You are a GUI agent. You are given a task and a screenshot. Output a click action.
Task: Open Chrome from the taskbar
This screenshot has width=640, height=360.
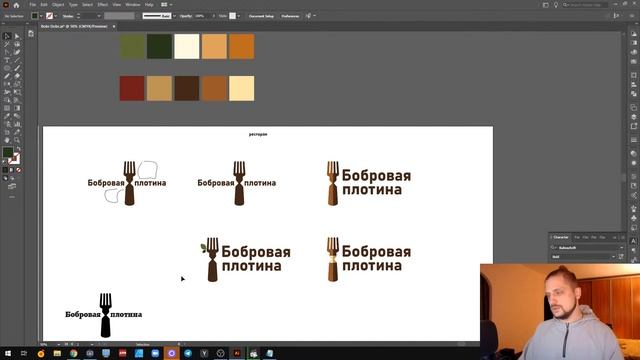73,353
